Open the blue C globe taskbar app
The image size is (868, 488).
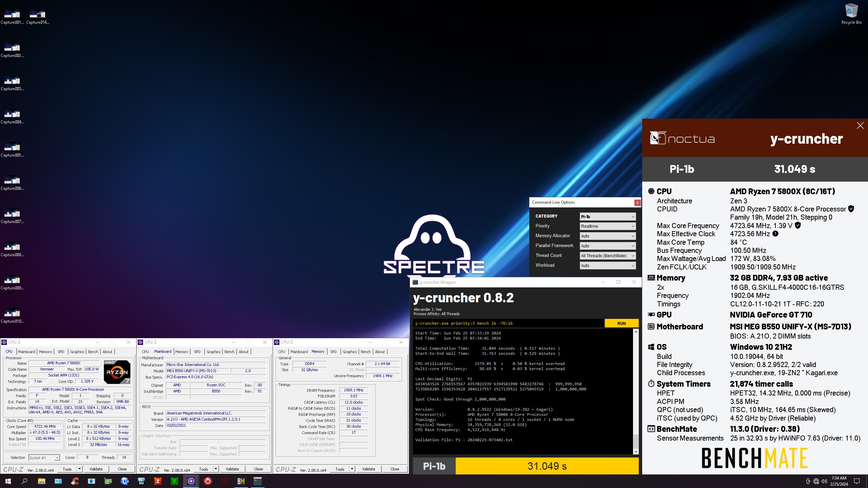pyautogui.click(x=125, y=481)
